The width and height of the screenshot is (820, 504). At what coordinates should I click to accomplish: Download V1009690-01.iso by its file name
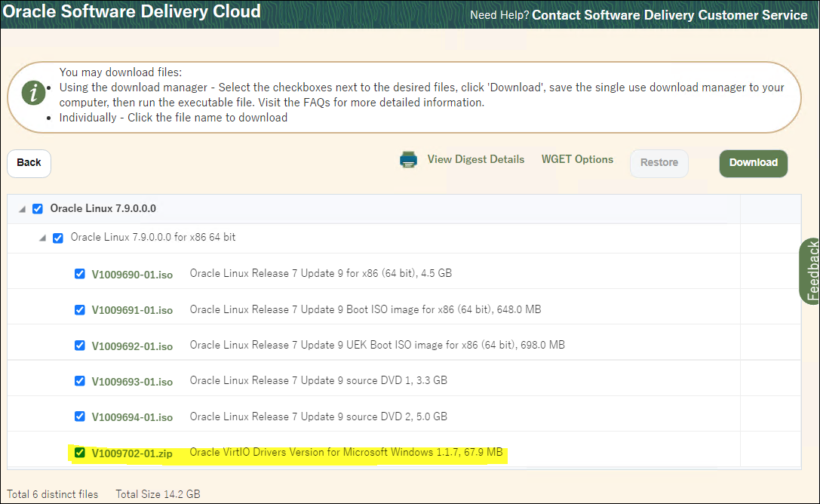pos(132,275)
